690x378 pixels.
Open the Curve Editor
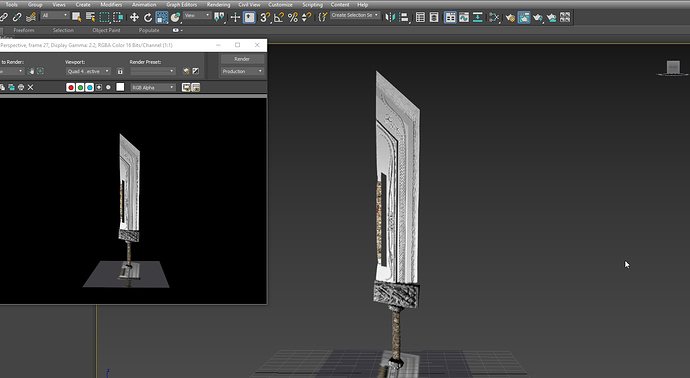(464, 17)
